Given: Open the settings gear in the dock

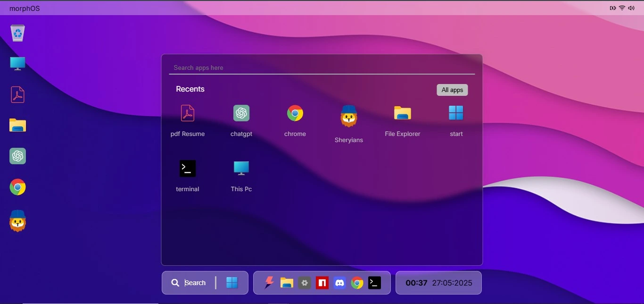Looking at the screenshot, I should [305, 283].
